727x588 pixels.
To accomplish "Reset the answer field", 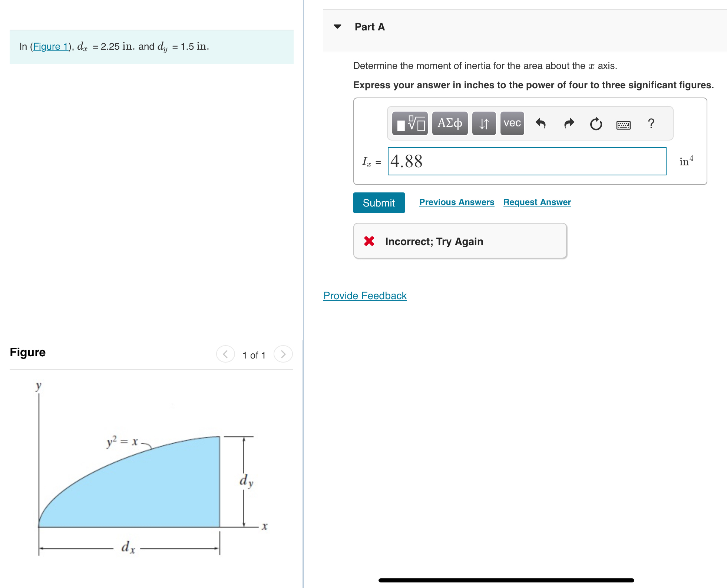I will point(596,123).
